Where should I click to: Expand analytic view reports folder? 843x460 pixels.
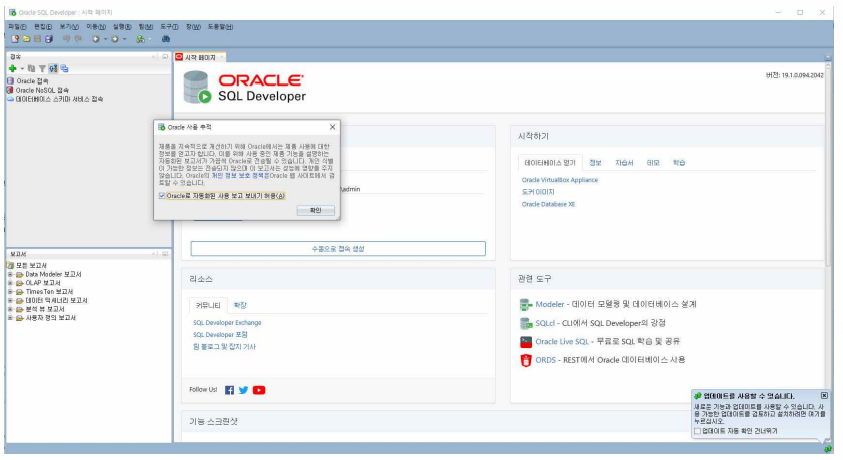pos(10,309)
